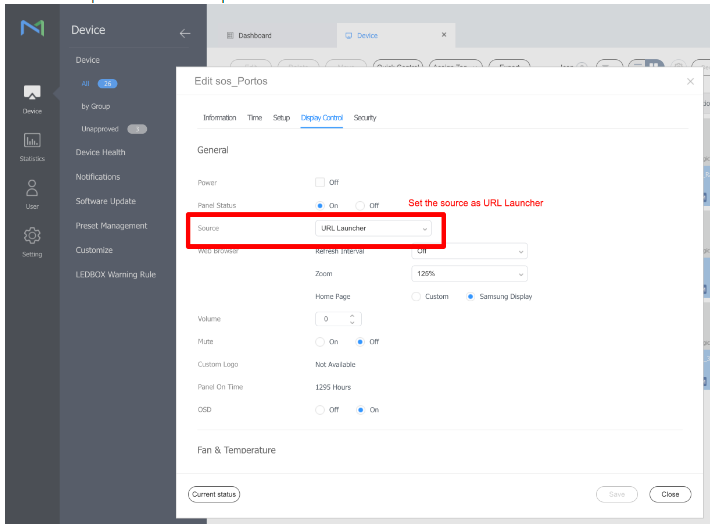This screenshot has width=712, height=524.
Task: Select Mute On radio button
Action: coord(320,342)
